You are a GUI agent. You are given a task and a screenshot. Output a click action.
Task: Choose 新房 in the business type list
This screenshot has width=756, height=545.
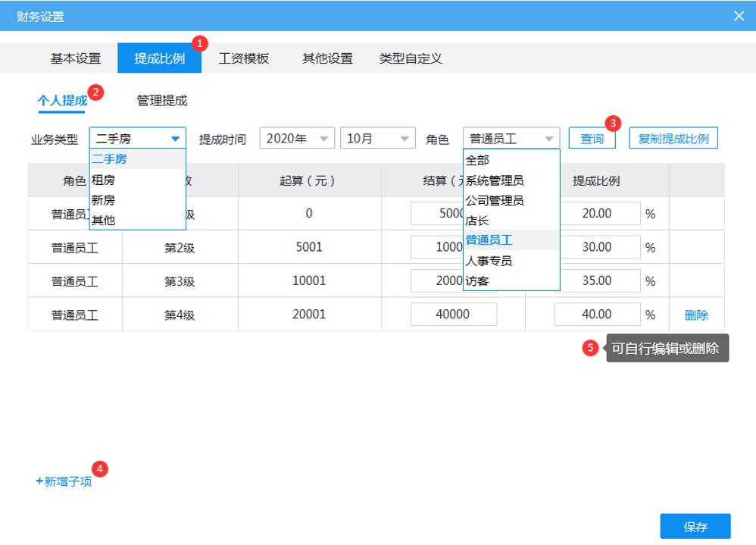click(x=138, y=199)
